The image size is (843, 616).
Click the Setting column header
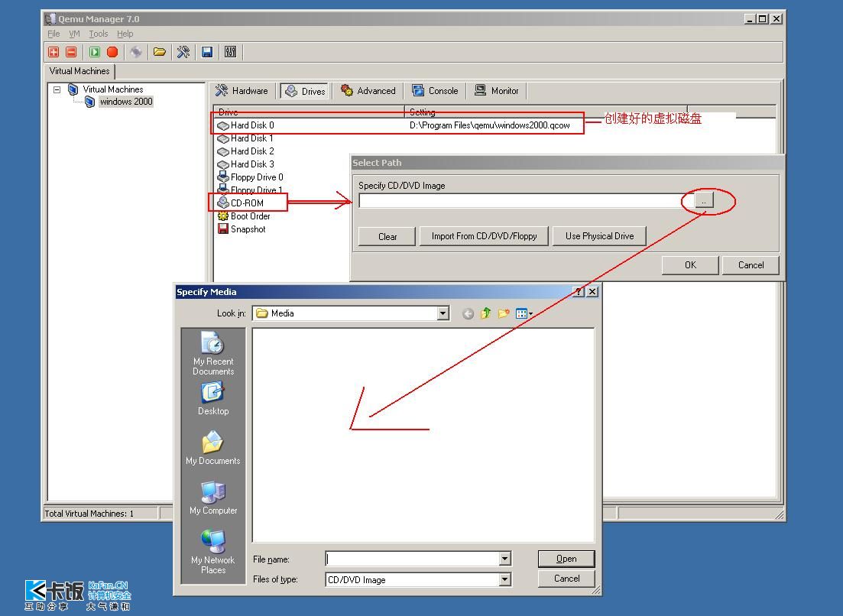pos(546,112)
